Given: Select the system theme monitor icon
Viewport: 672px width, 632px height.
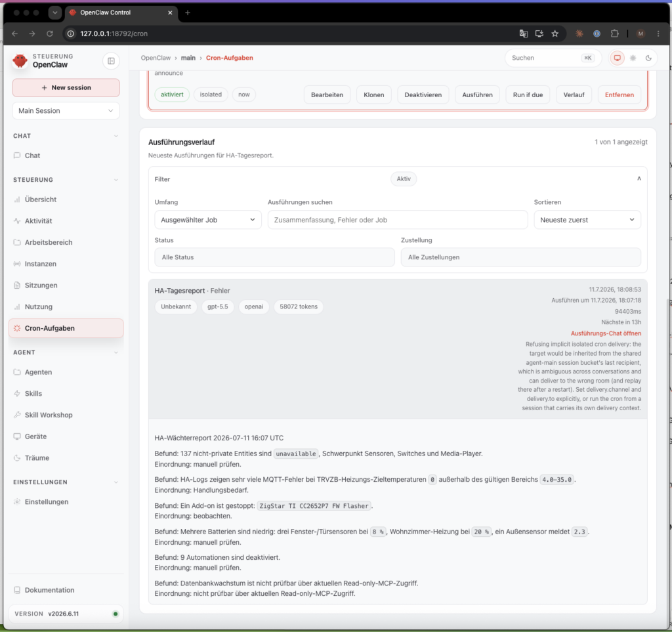Looking at the screenshot, I should (617, 58).
